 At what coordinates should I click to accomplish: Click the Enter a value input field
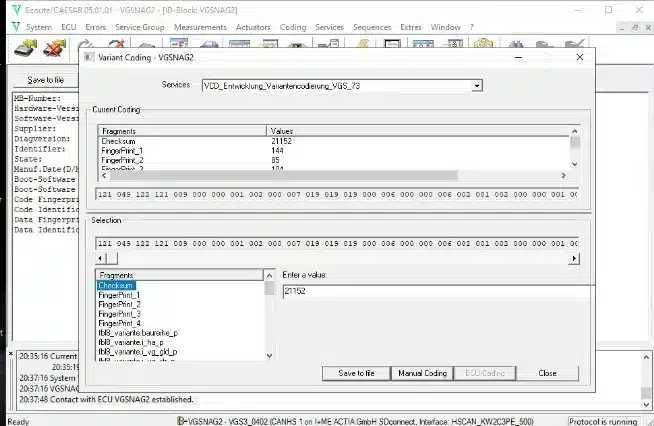(438, 291)
